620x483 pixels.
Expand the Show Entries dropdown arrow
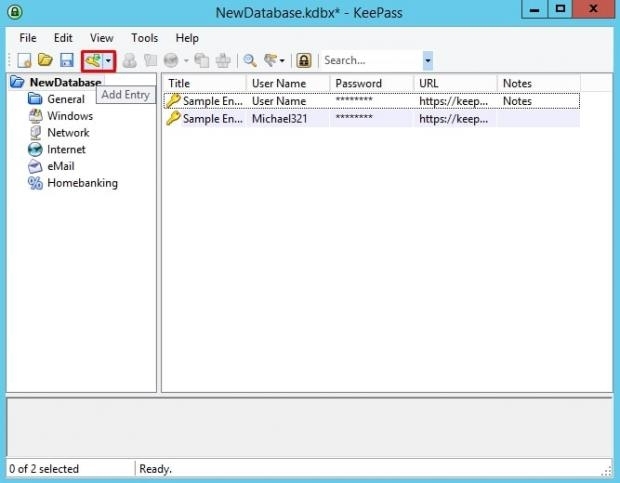[282, 61]
